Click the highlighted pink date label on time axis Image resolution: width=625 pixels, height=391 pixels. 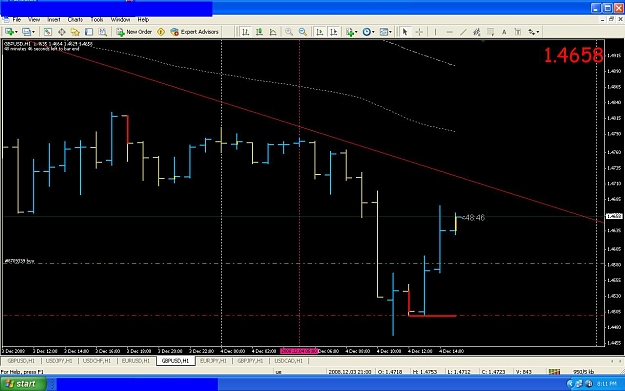point(299,351)
